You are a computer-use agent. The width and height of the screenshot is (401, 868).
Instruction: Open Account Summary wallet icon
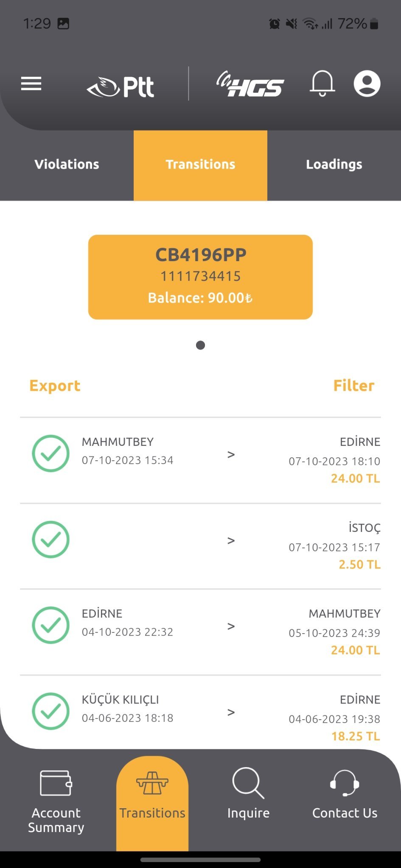pos(56,782)
